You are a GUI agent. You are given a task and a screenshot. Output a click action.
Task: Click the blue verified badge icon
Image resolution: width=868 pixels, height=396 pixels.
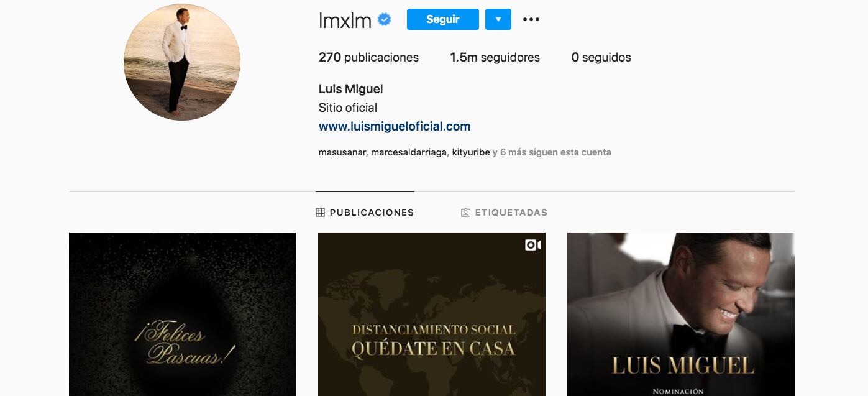(385, 20)
